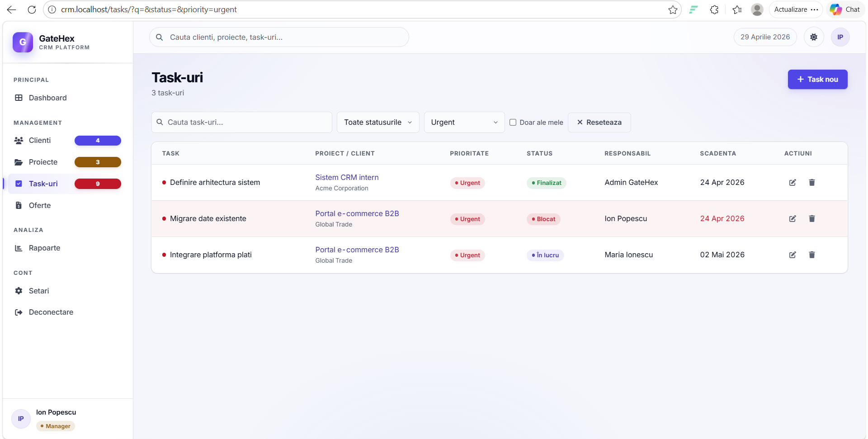The image size is (868, 439).
Task: Click the 02 Mai 2026 due date
Action: point(722,255)
